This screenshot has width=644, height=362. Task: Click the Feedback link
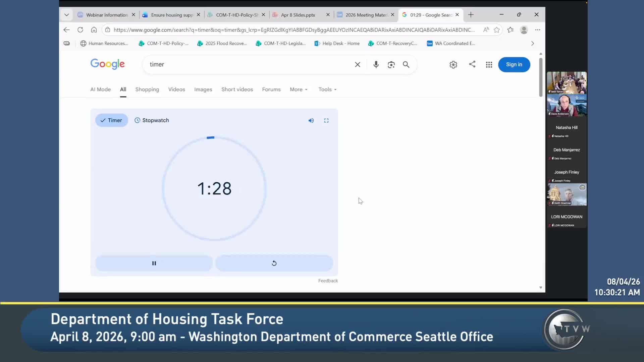(x=328, y=281)
